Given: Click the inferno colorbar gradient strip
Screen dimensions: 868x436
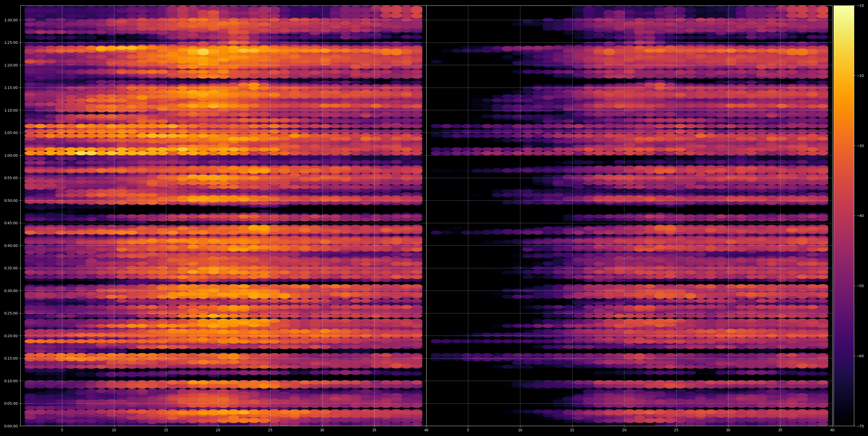Looking at the screenshot, I should (x=844, y=216).
